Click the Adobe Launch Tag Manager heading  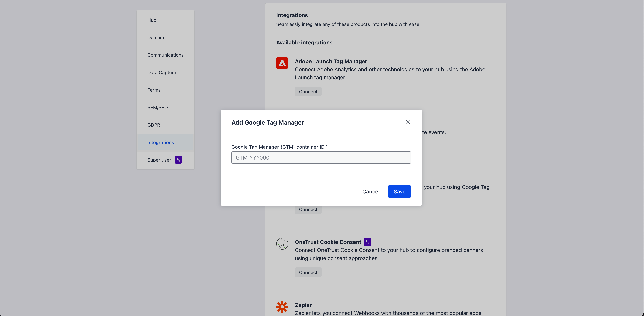pyautogui.click(x=331, y=61)
